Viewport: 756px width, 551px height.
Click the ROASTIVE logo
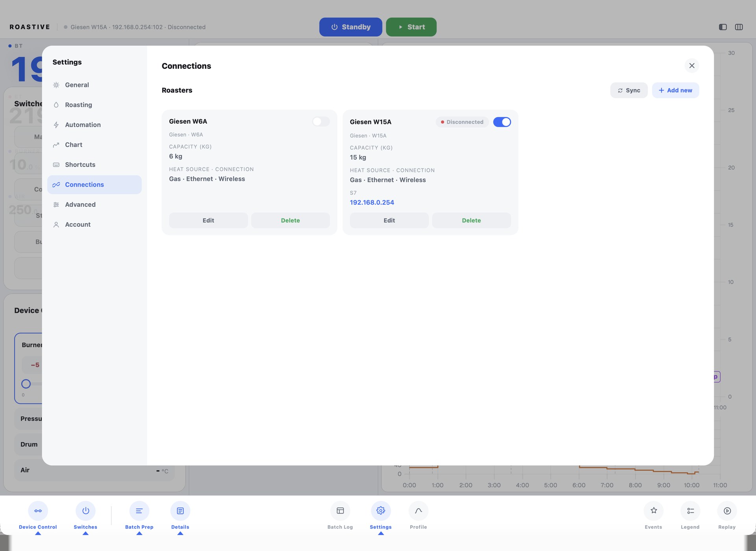[30, 27]
